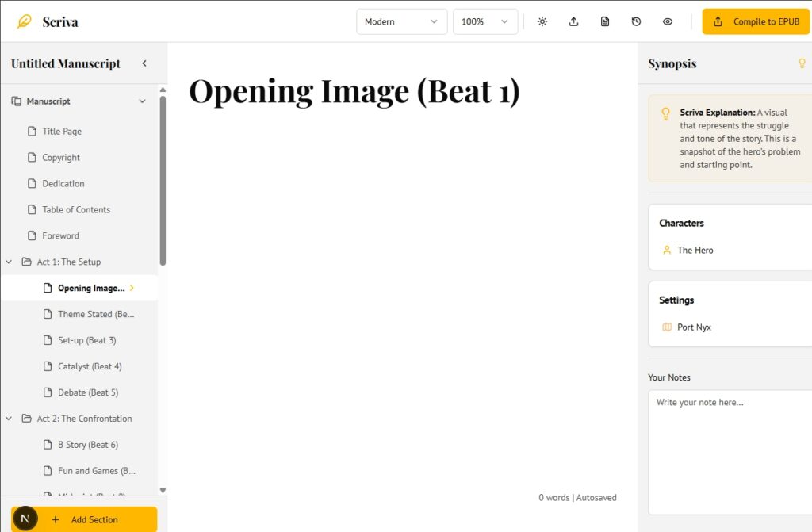
Task: Click the Port Nyx map icon
Action: [x=666, y=327]
